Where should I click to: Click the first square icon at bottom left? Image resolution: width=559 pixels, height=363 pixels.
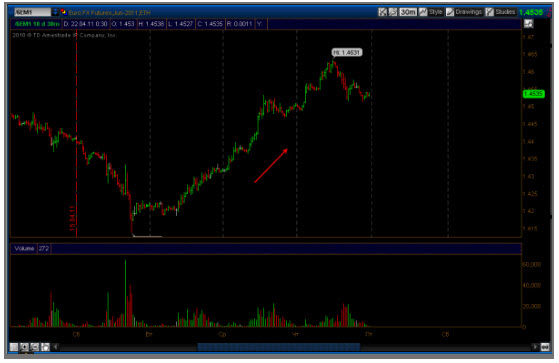click(x=14, y=347)
